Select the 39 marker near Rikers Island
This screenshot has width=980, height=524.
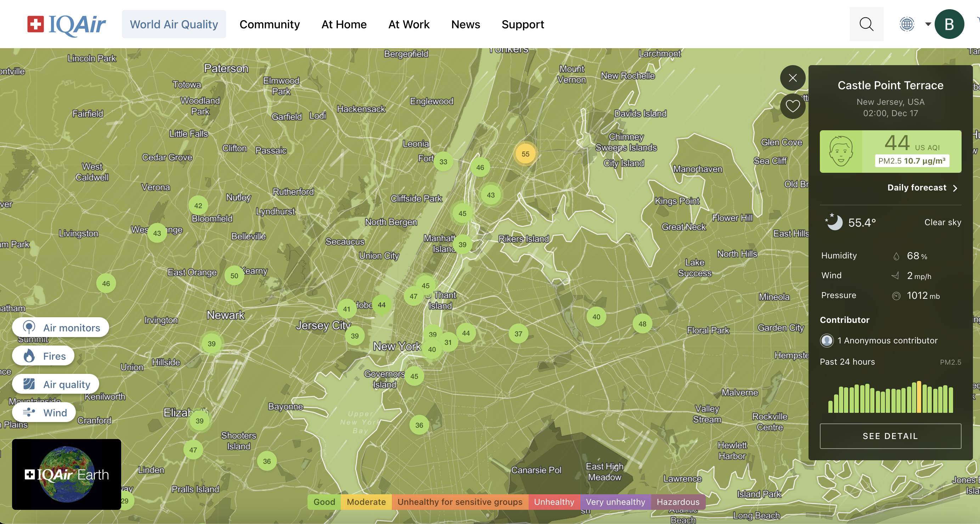(x=462, y=244)
